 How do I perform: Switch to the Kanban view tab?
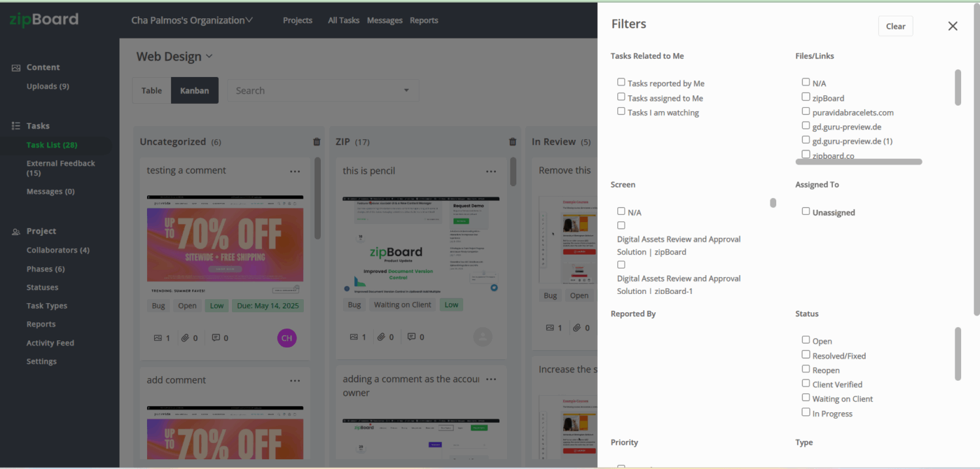point(195,90)
